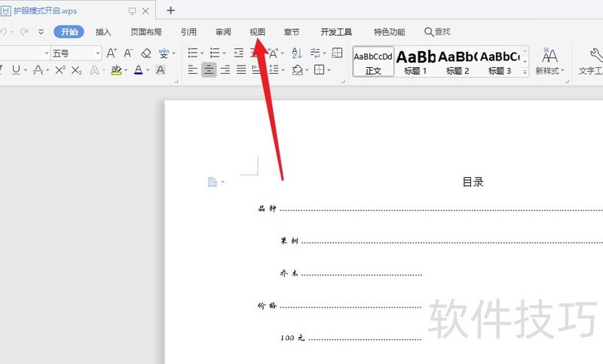Click the 目录 heading in the document
The image size is (603, 364).
click(473, 182)
